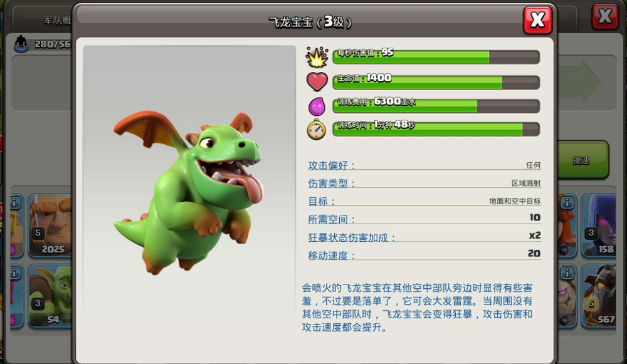
Task: Click the 训练费用 6300 elixir bar
Action: coord(436,105)
